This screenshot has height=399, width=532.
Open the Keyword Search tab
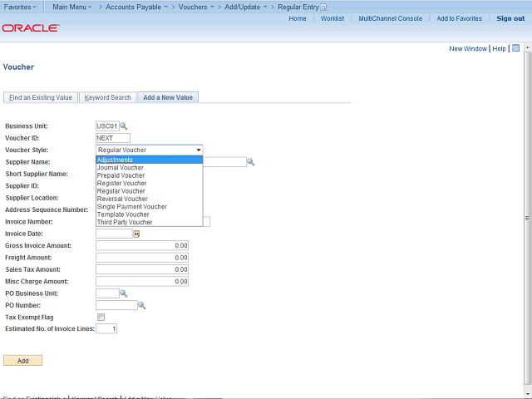tap(107, 97)
